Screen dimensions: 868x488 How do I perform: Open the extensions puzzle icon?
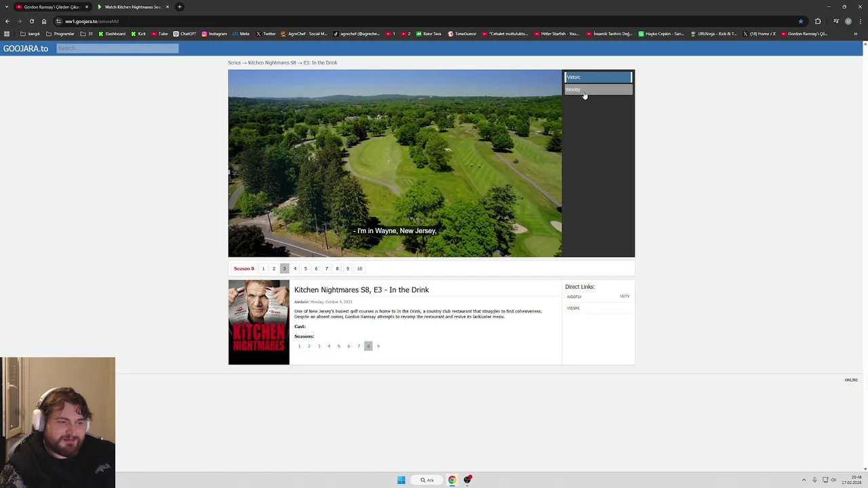818,21
